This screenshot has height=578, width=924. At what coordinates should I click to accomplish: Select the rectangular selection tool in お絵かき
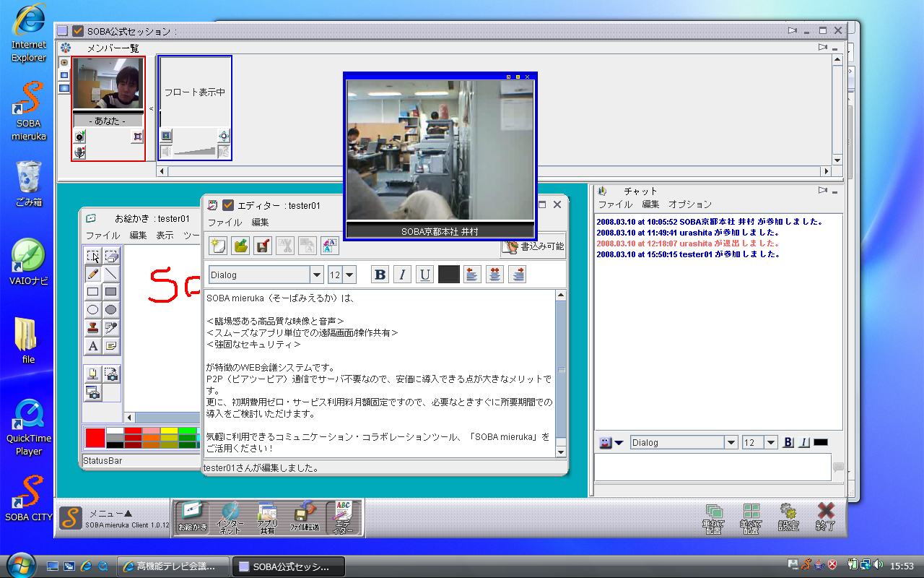click(x=93, y=256)
